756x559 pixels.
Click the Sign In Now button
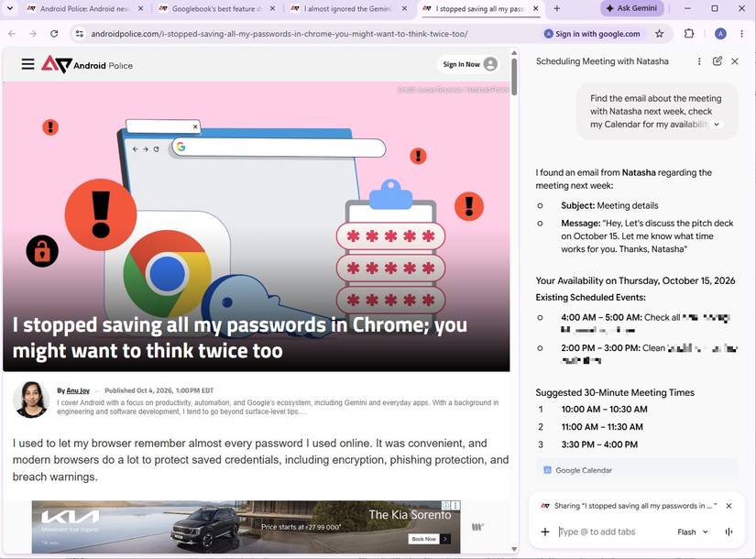pos(469,64)
